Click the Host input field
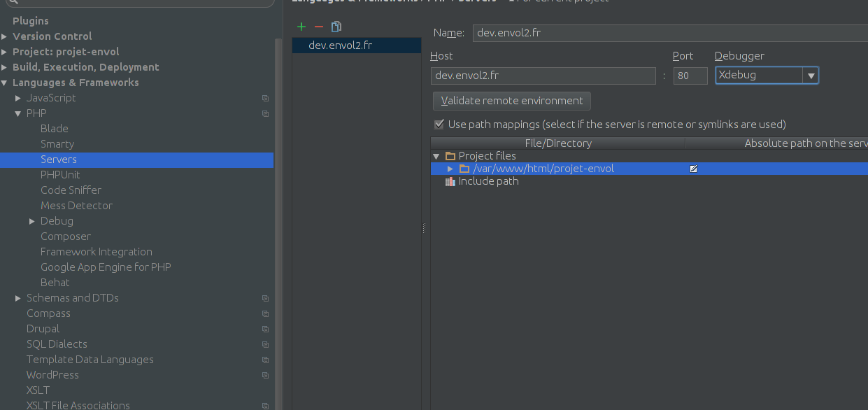868x410 pixels. (x=543, y=76)
